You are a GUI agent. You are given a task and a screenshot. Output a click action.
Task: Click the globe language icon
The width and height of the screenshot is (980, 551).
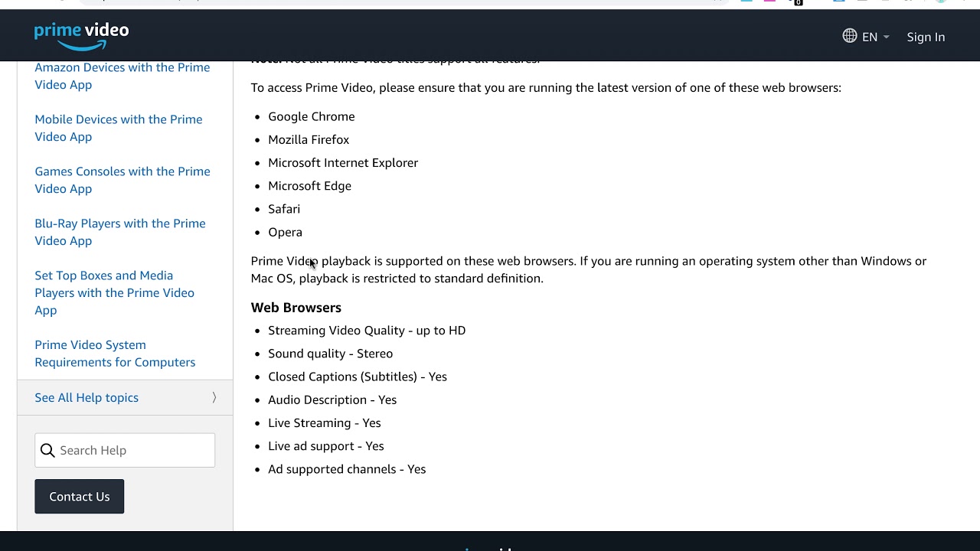click(x=849, y=36)
